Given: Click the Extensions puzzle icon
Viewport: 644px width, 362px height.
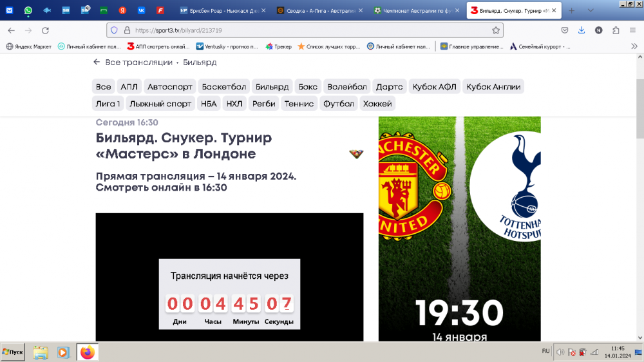Looking at the screenshot, I should [x=616, y=30].
